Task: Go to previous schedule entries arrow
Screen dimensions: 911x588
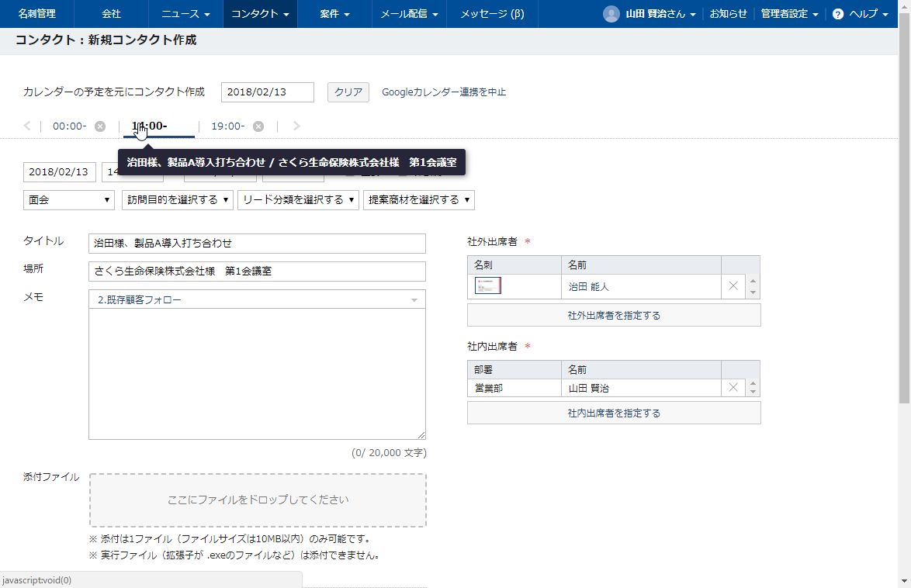Action: click(26, 126)
